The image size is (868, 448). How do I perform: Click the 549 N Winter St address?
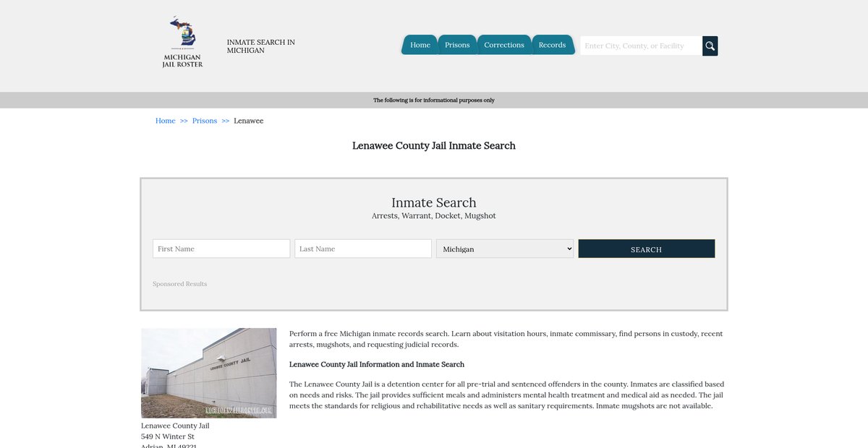168,436
